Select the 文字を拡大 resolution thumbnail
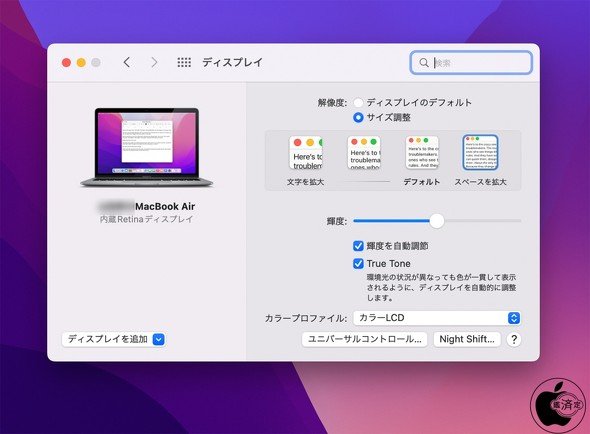This screenshot has height=434, width=590. 306,153
